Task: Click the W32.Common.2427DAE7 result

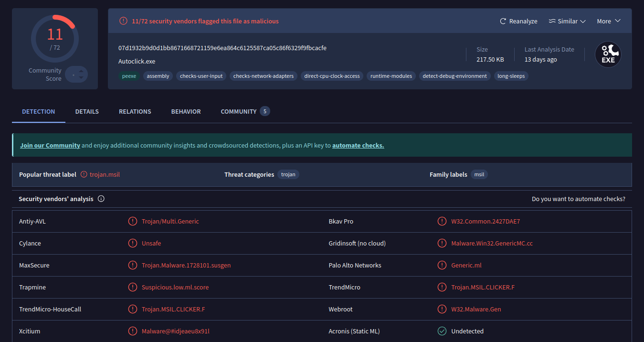Action: (486, 221)
